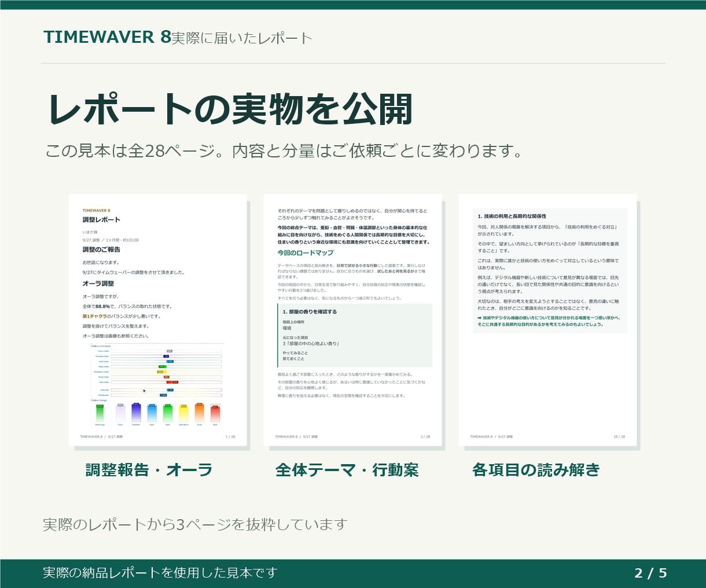706x588 pixels.
Task: Click the subtitle mentioning 全28ページ
Action: pos(284,151)
